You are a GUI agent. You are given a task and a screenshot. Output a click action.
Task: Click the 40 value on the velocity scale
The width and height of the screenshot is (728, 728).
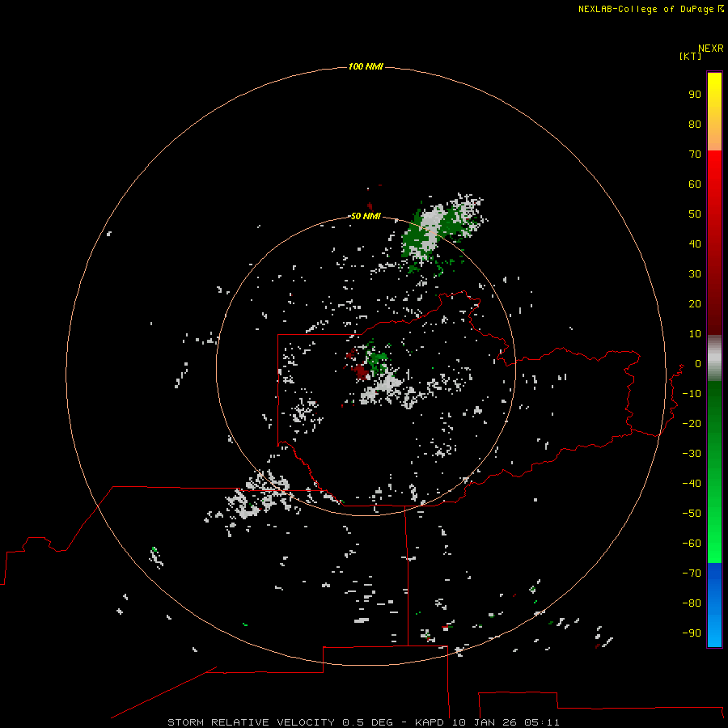[695, 244]
